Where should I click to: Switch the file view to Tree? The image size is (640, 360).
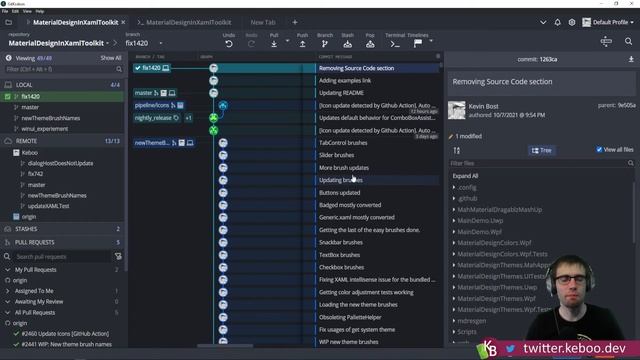(x=542, y=151)
